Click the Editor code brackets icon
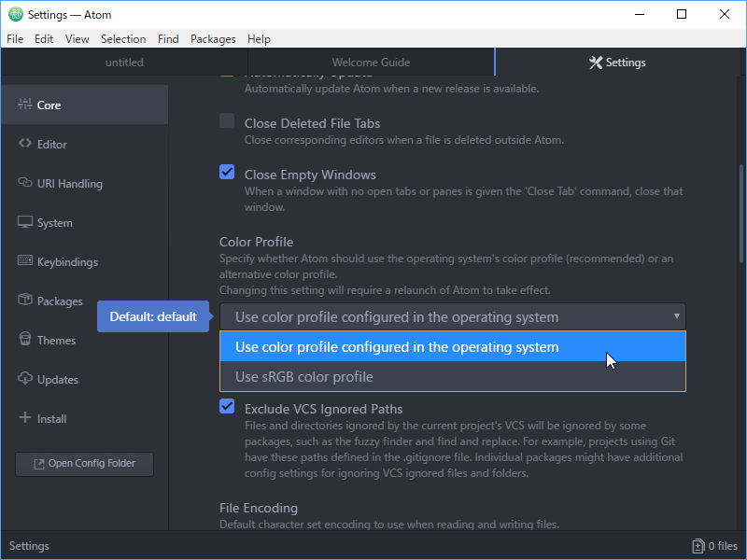Screen dimensions: 747x560 pyautogui.click(x=25, y=145)
